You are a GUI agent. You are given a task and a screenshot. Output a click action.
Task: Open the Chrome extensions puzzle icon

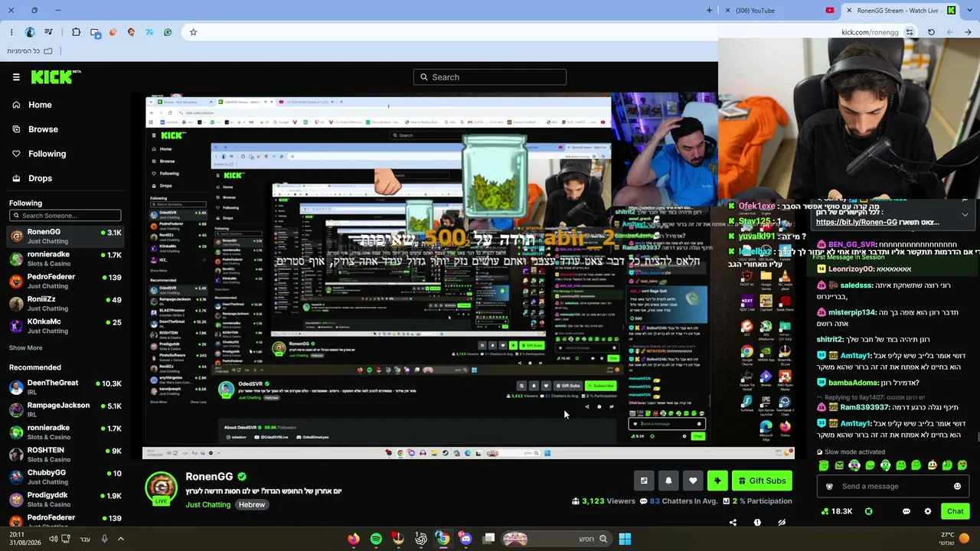(76, 32)
